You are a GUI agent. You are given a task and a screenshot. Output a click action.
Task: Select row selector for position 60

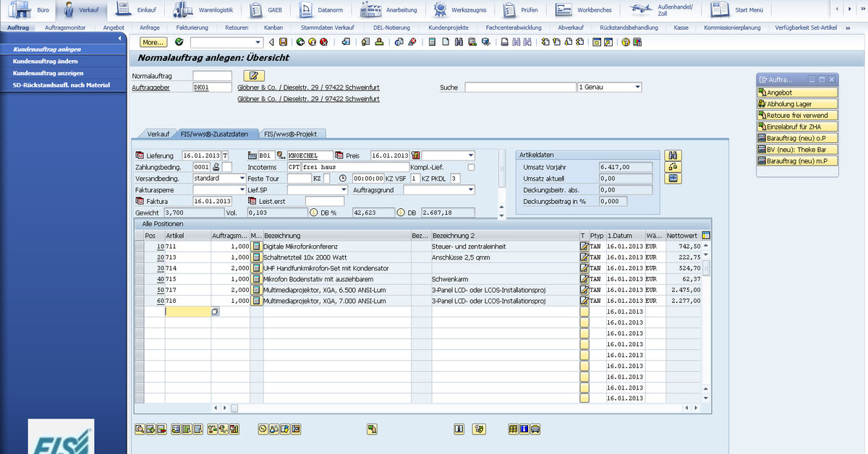(x=139, y=301)
